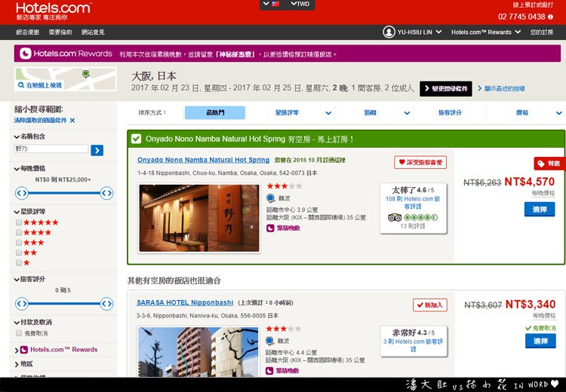Open Onyado Nono hotel photo thumbnail
566x392 pixels.
pyautogui.click(x=199, y=218)
